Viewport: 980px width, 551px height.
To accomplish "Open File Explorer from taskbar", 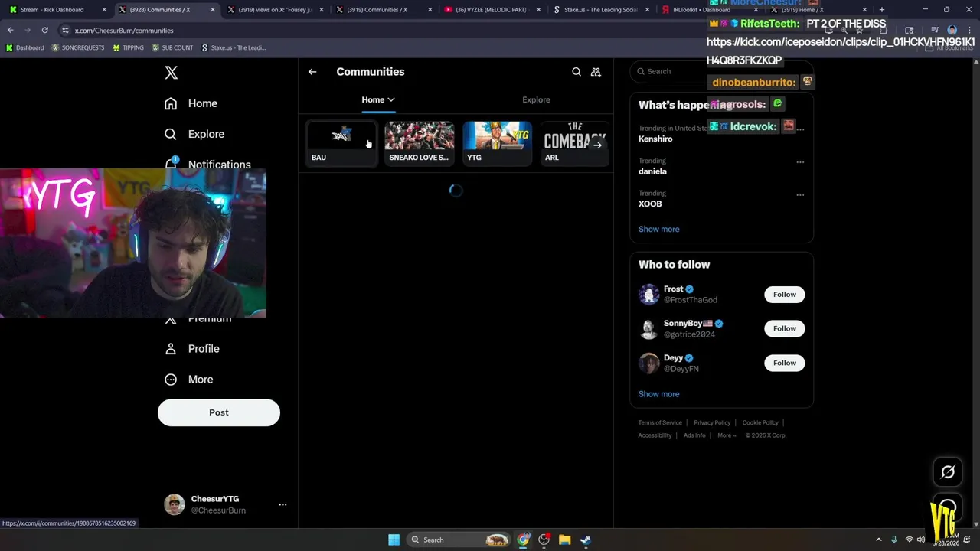I will [564, 540].
